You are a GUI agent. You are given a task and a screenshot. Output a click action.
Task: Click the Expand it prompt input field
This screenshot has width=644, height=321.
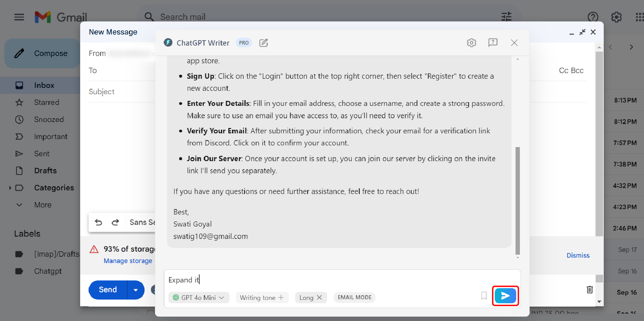(342, 280)
